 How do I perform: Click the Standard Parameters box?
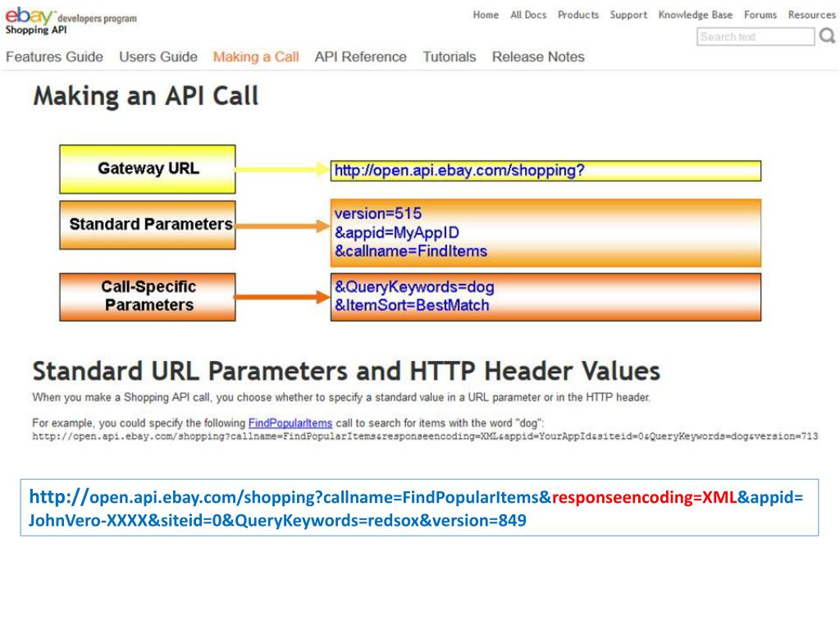(148, 225)
